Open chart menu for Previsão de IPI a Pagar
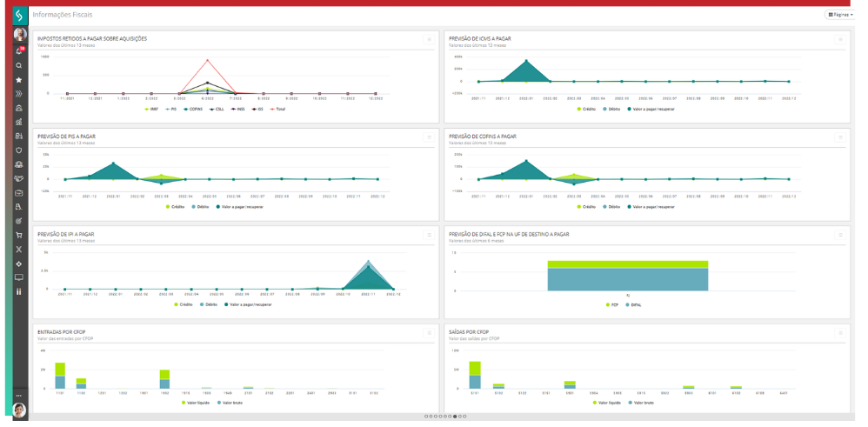Viewport: 868px width, 427px height. coord(428,235)
